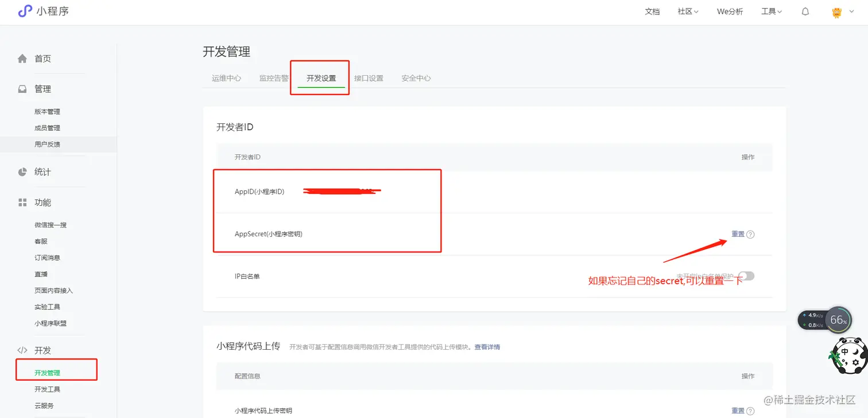Expand the 社区 dropdown
Image resolution: width=868 pixels, height=418 pixels.
pyautogui.click(x=688, y=11)
